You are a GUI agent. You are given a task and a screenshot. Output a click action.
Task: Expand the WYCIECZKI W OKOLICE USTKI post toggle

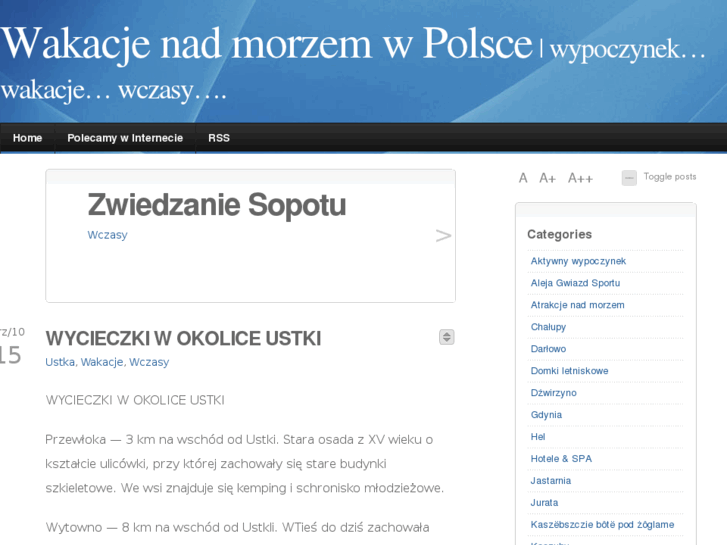pos(446,337)
